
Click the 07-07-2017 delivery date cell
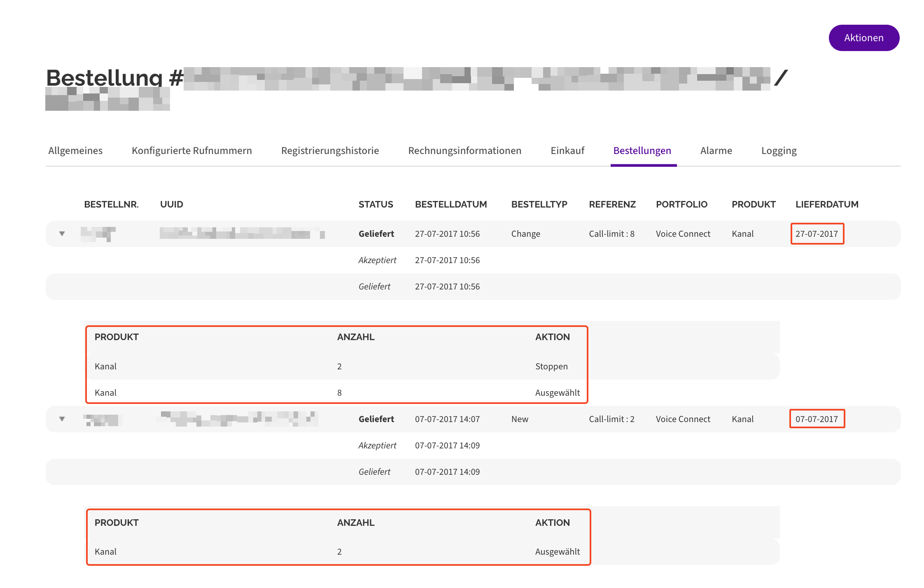tap(817, 419)
